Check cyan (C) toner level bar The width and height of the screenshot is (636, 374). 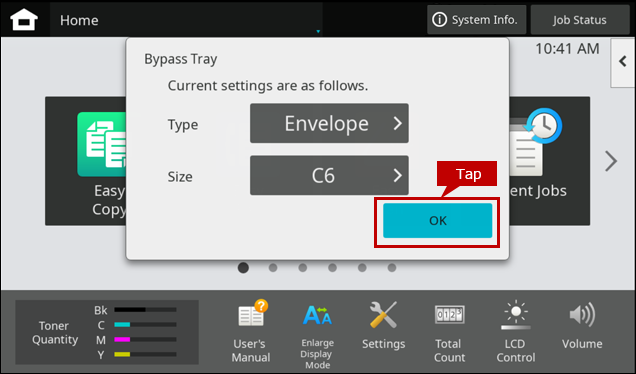click(145, 325)
